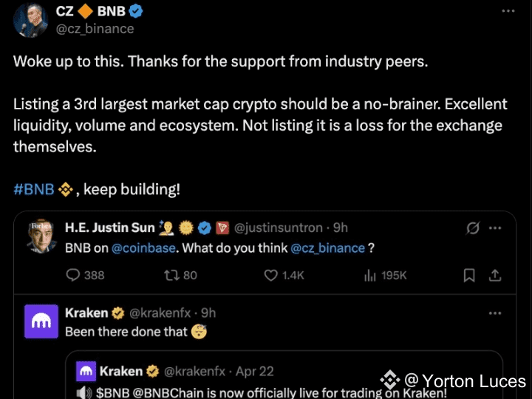Click the #BNB hashtag link
Screen dimensions: 532x399
tap(33, 189)
